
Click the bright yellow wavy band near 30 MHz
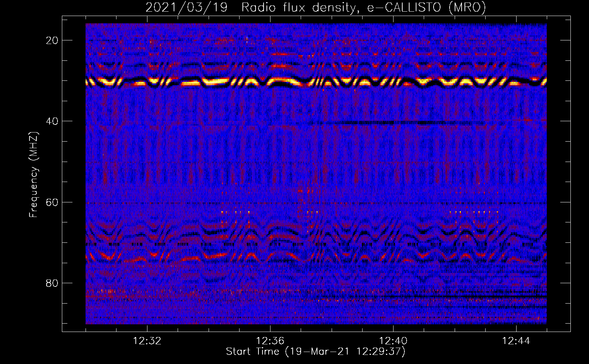coord(316,82)
